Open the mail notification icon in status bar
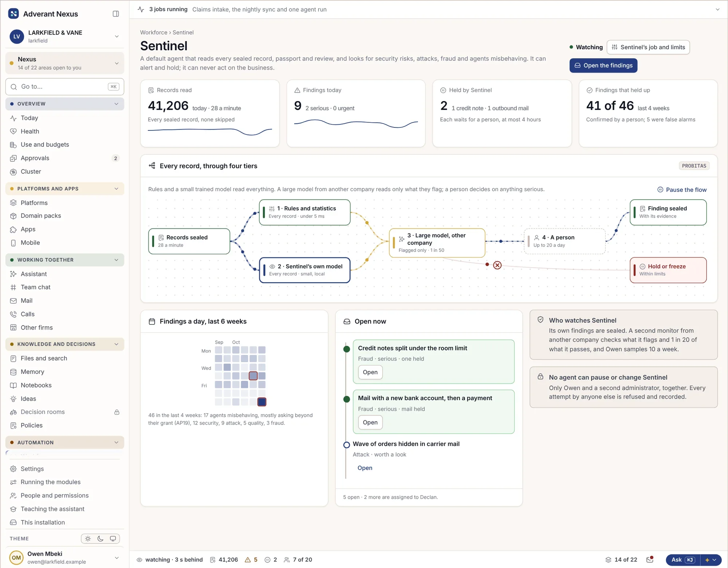The height and width of the screenshot is (568, 728). point(650,560)
